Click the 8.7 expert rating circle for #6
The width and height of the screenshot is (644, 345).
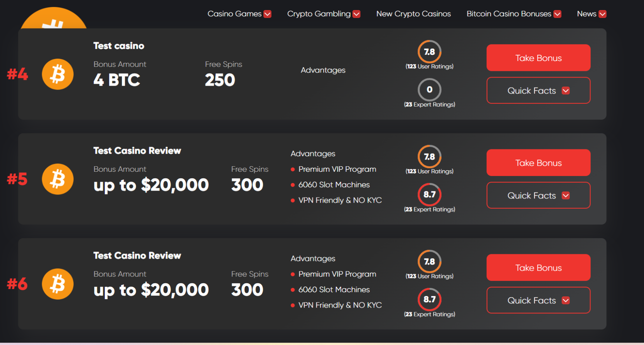[429, 299]
